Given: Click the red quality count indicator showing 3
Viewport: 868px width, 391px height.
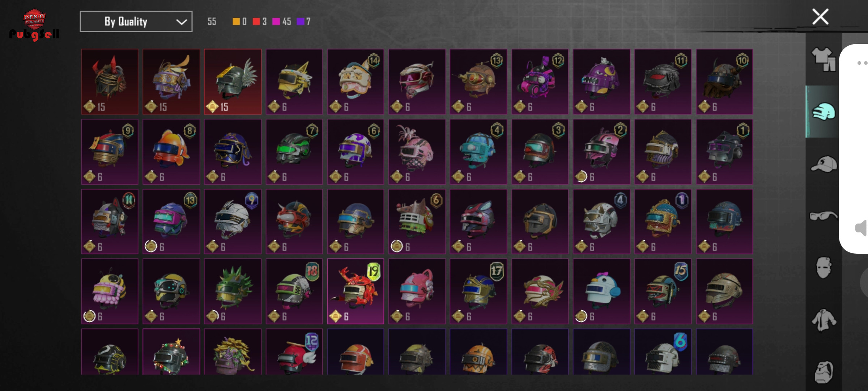Looking at the screenshot, I should click(260, 22).
